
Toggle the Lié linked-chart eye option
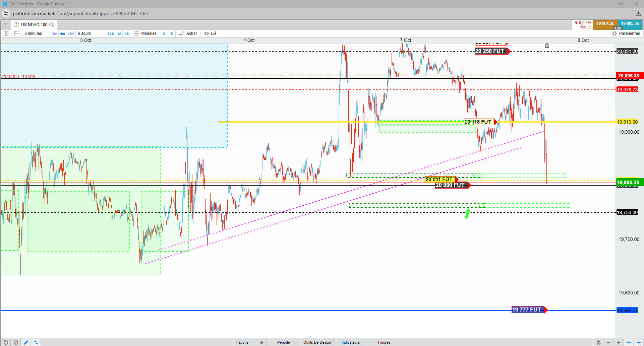[x=211, y=33]
